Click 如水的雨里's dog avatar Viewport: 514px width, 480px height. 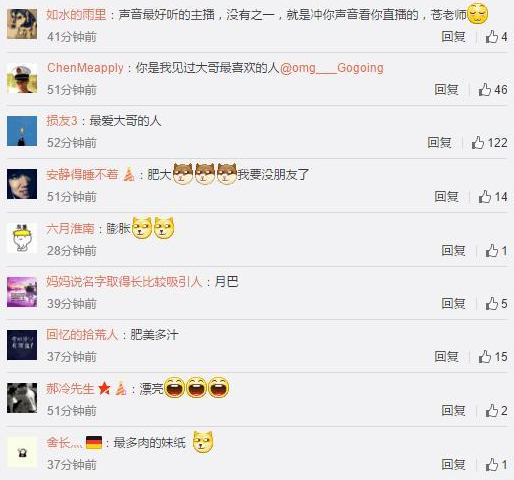22,24
